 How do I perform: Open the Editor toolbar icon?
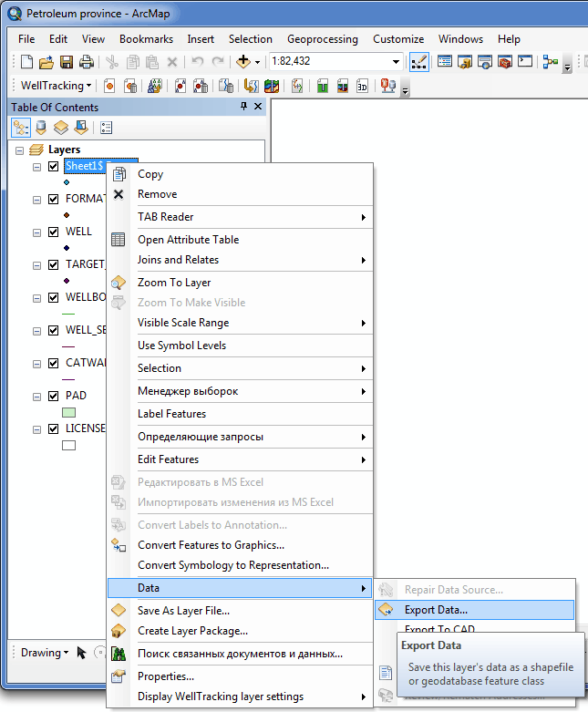(x=418, y=62)
